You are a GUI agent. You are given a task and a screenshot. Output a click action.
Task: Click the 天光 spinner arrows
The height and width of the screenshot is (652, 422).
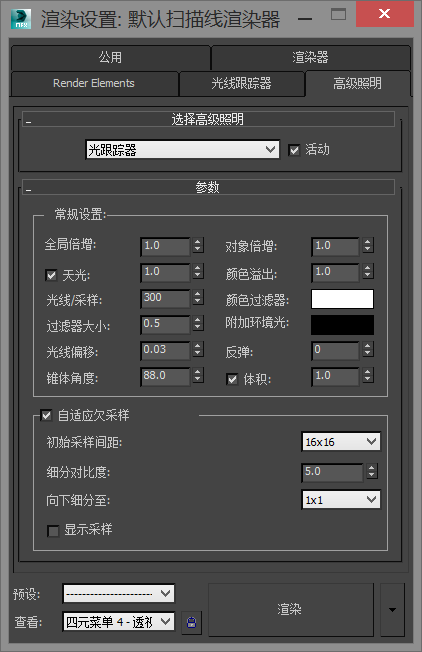coord(198,272)
